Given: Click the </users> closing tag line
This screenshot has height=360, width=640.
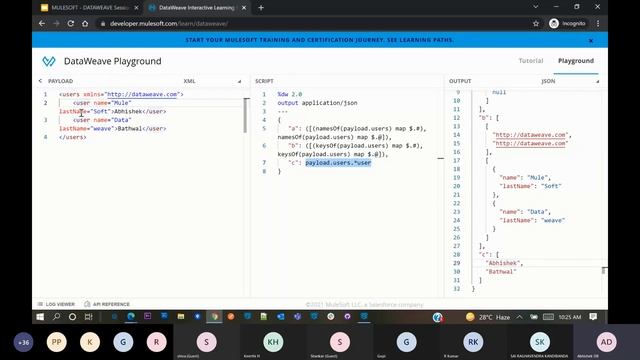Looking at the screenshot, I should tap(73, 137).
